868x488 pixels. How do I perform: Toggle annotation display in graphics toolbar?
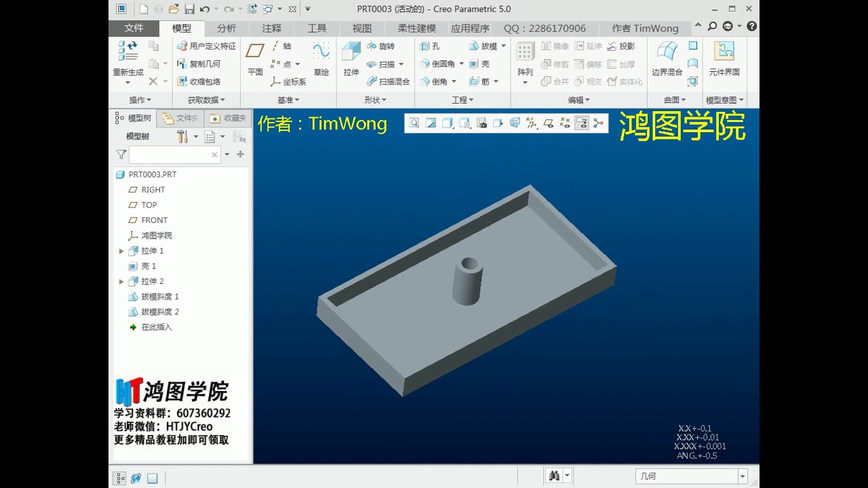click(581, 123)
